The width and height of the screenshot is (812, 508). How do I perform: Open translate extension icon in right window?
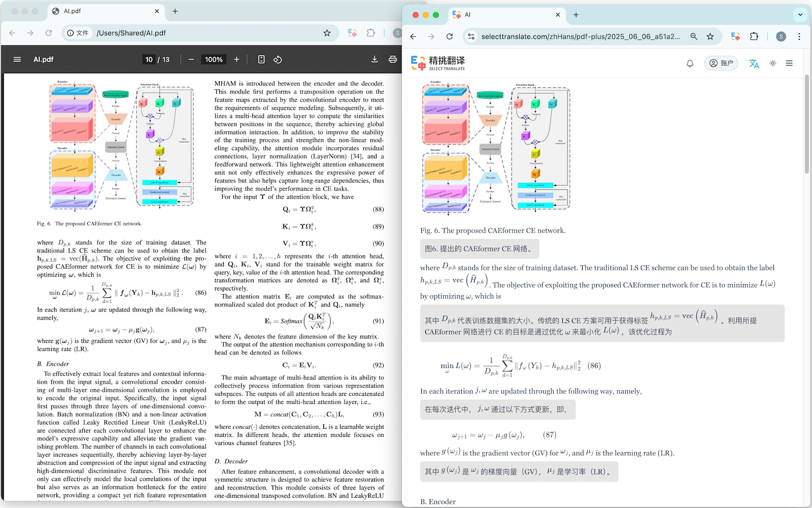[x=735, y=37]
